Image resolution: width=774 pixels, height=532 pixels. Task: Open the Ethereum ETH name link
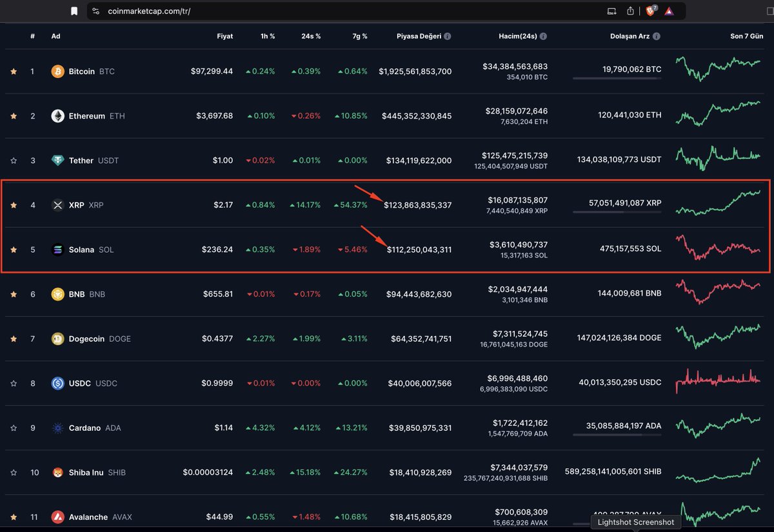(x=97, y=116)
